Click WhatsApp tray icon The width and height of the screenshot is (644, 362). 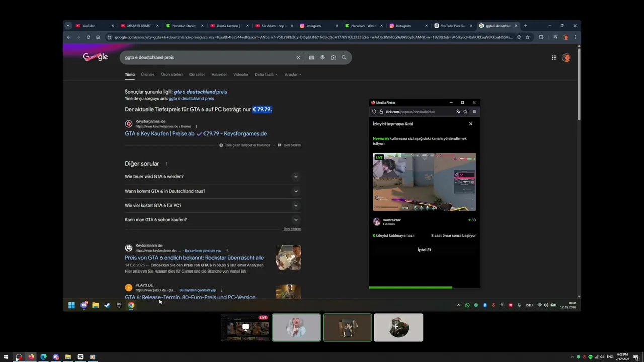coord(467,305)
